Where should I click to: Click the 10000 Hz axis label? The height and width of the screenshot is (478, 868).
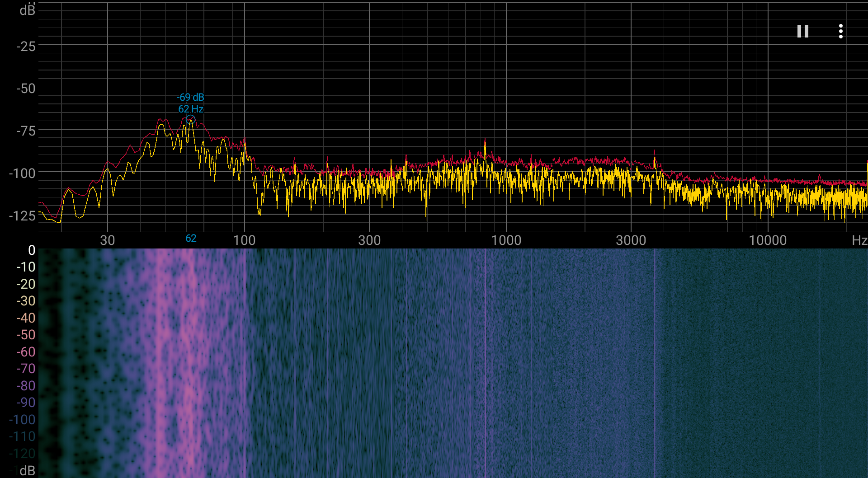(768, 240)
